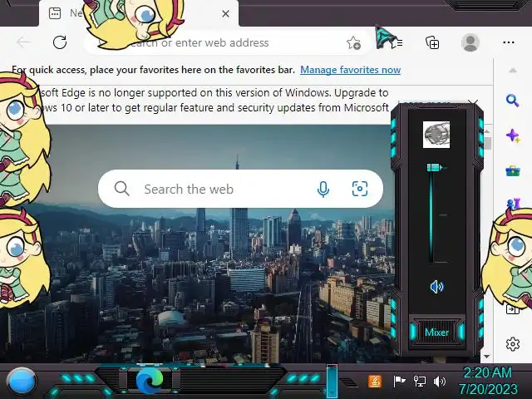
Task: Open visual image search icon
Action: (x=360, y=189)
